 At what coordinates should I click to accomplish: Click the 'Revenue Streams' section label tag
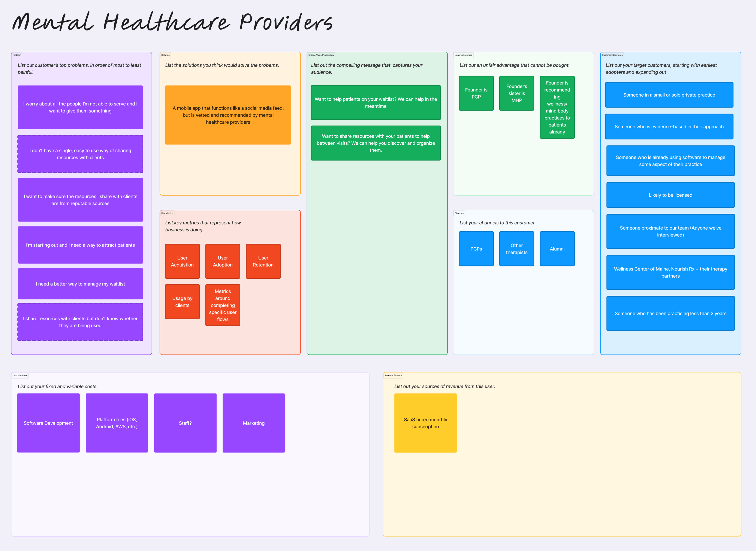[393, 375]
